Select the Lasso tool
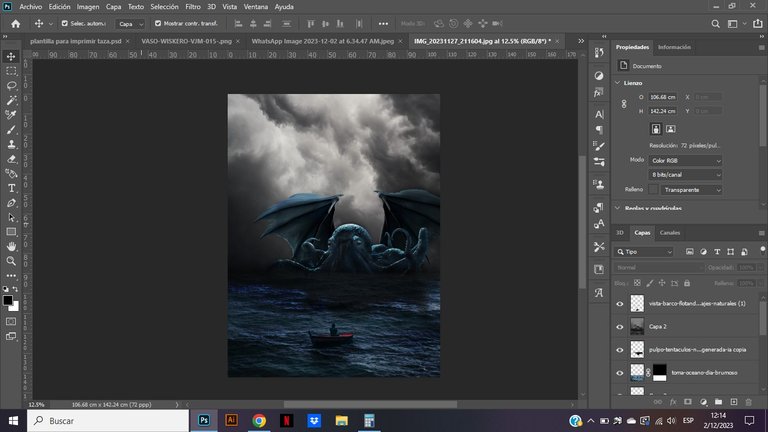This screenshot has width=768, height=432. click(11, 86)
